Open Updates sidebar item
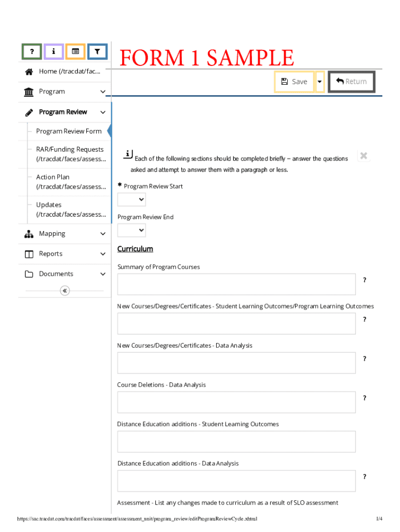400x532 pixels. pos(69,210)
